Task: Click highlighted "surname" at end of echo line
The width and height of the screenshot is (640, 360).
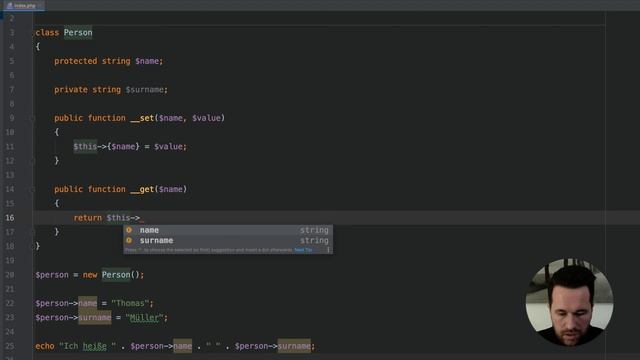Action: [x=294, y=346]
